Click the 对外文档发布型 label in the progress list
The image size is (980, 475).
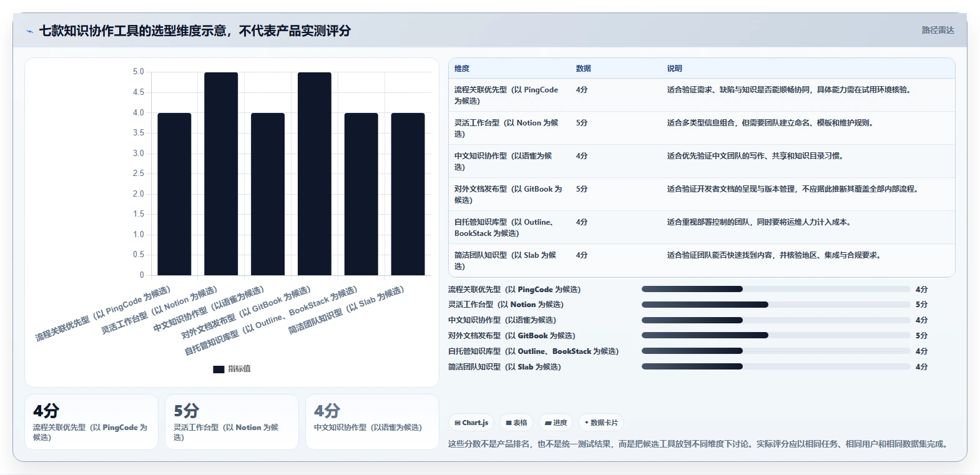[512, 336]
